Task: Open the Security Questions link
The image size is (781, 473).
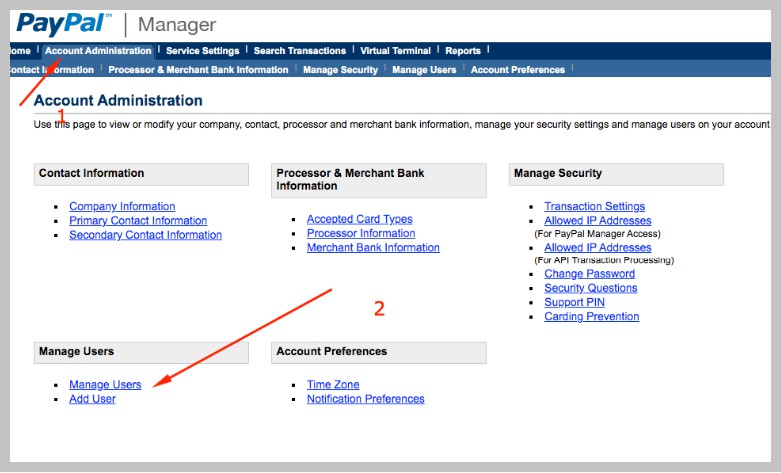Action: coord(590,288)
